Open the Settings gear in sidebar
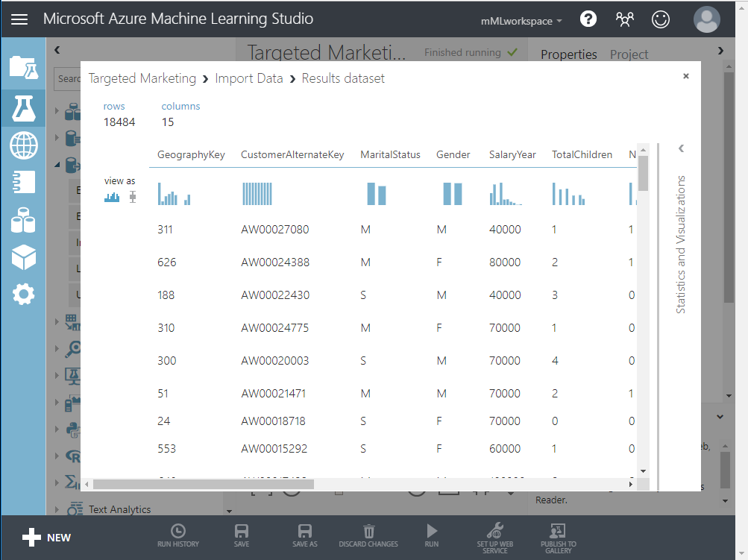748x560 pixels. coord(23,295)
